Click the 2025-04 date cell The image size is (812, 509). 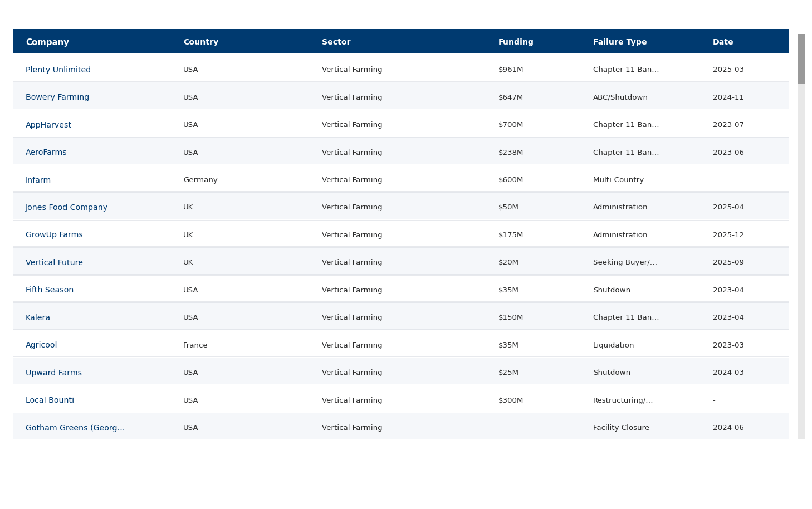point(728,207)
